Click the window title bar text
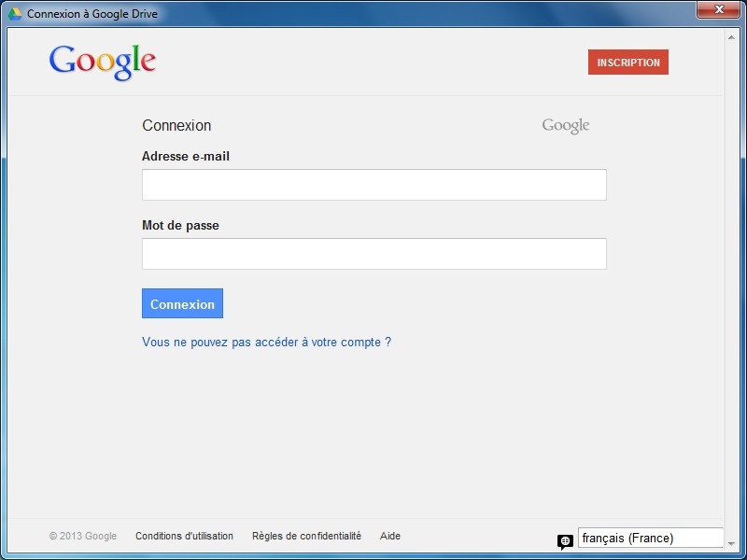 click(92, 14)
